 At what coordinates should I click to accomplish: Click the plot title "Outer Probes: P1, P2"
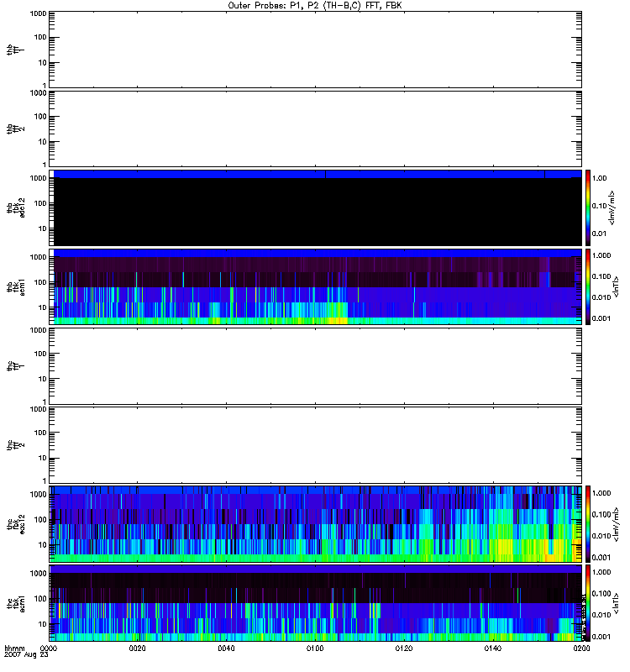(x=315, y=5)
